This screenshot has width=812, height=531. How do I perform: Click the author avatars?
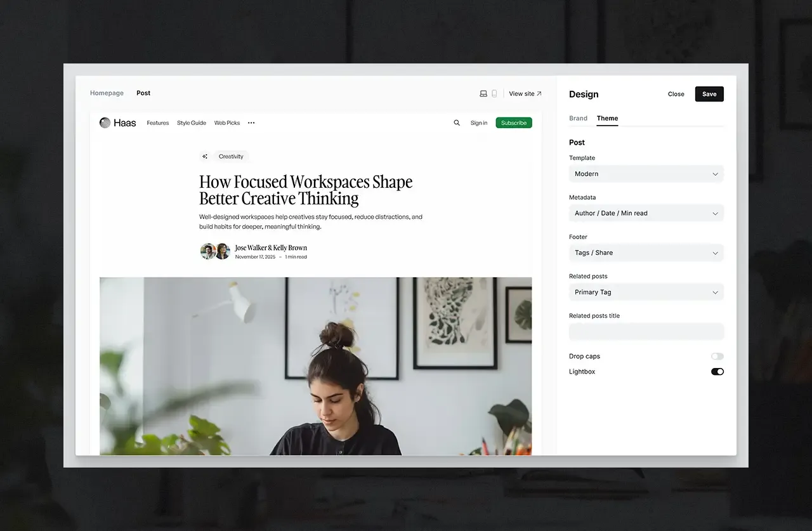tap(215, 252)
